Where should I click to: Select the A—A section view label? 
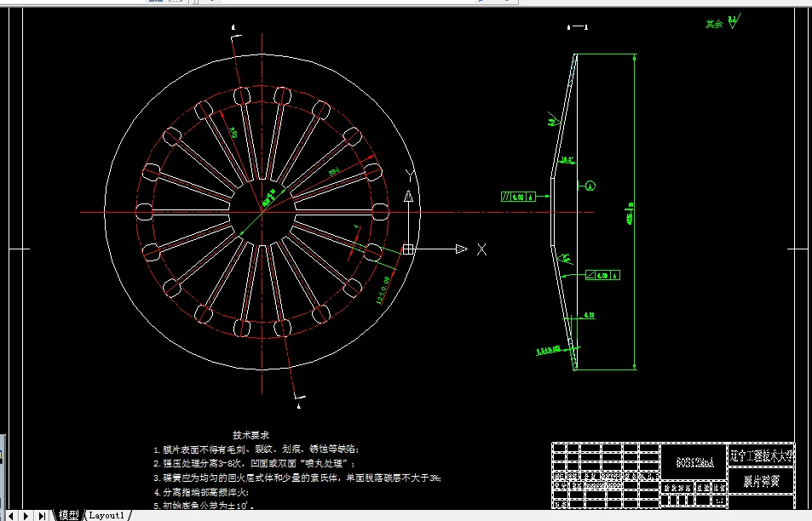tap(578, 27)
